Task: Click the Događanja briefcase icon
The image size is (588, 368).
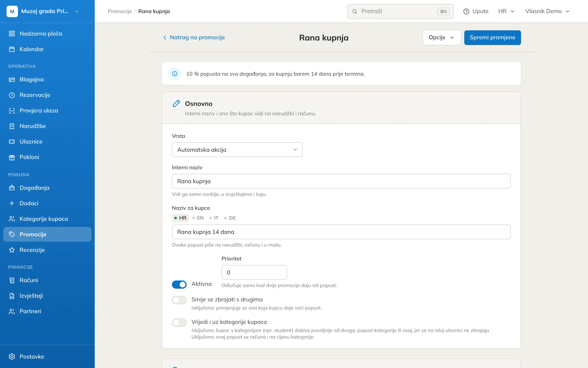Action: click(x=12, y=188)
